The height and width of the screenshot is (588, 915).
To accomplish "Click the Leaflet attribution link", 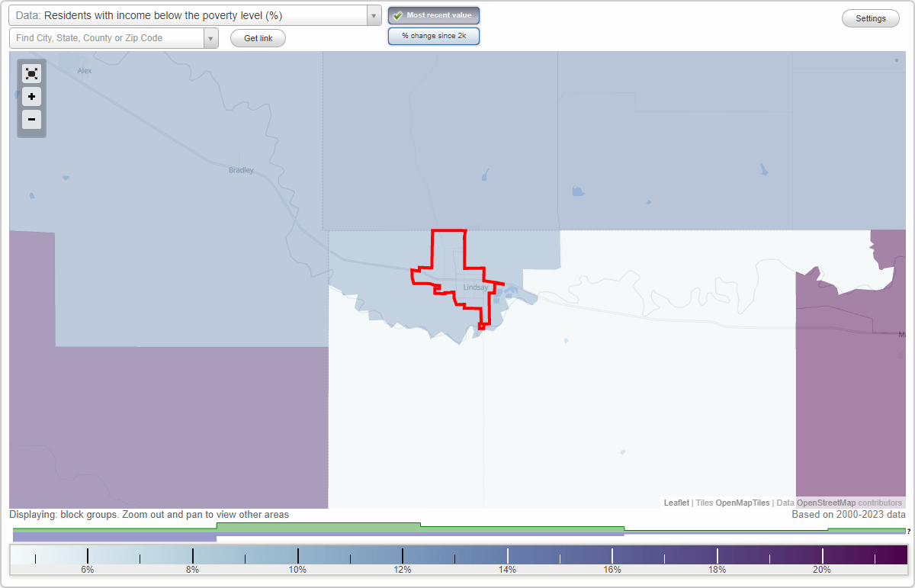I will click(676, 503).
